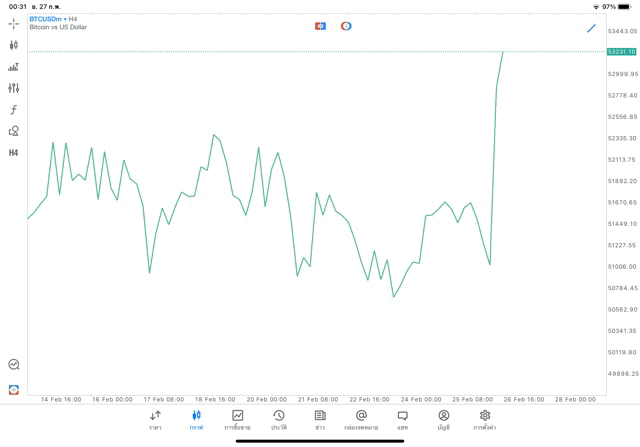Image resolution: width=640 pixels, height=447 pixels.
Task: Tap the red and blue flag badge
Action: click(320, 26)
